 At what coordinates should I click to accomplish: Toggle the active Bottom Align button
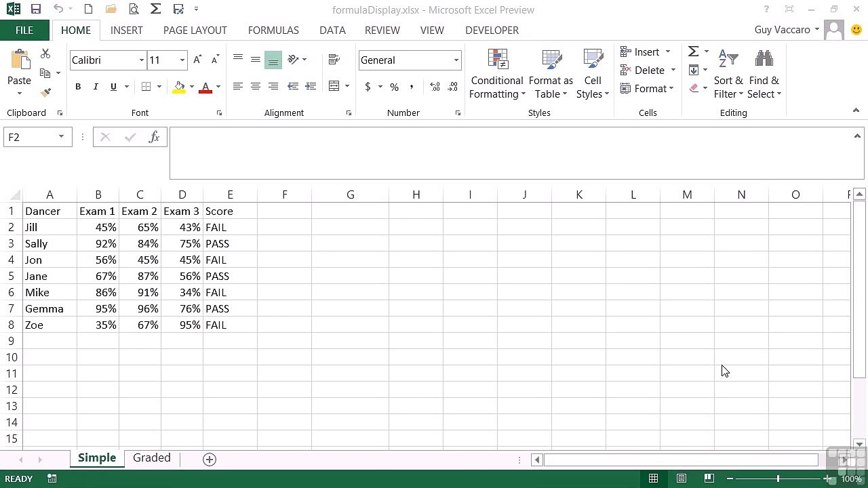coord(273,60)
